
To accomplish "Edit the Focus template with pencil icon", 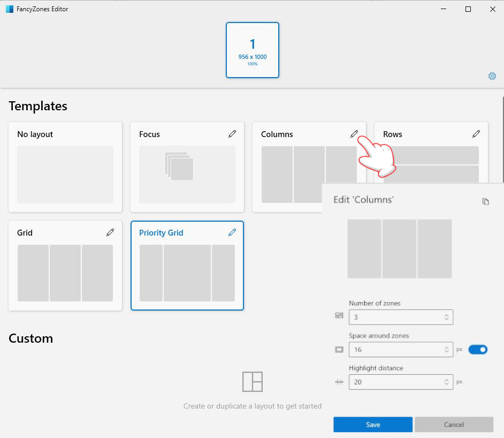I will (x=232, y=134).
